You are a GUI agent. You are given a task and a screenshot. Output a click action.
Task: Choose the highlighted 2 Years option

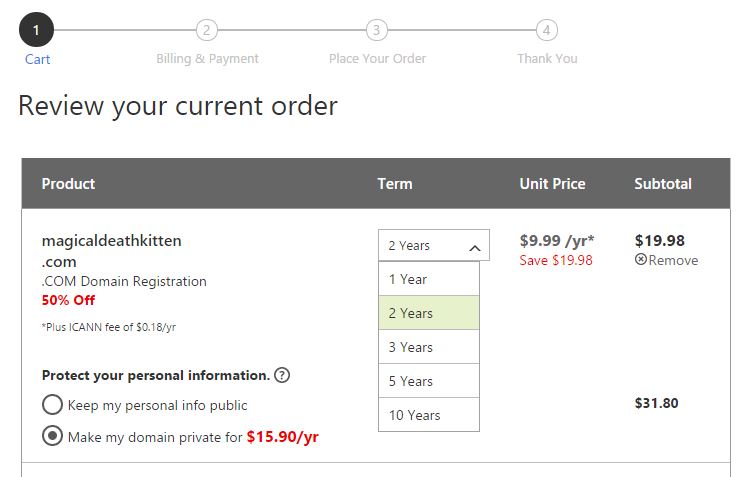[429, 312]
